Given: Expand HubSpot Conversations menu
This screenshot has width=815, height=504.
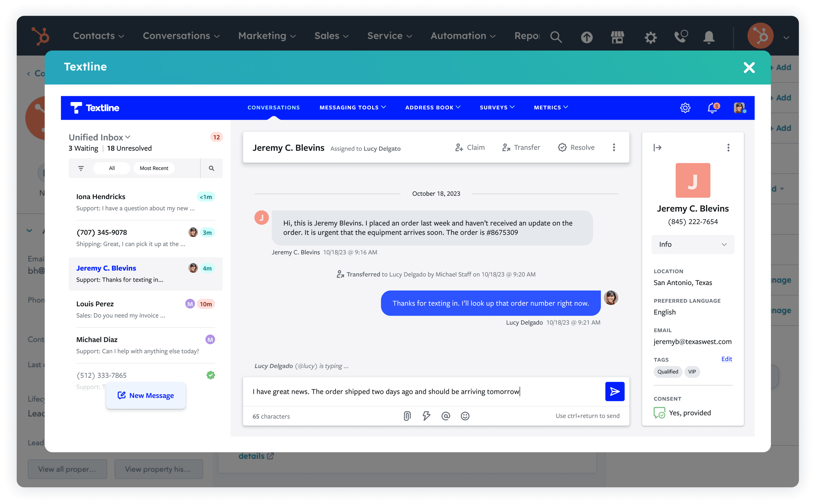Looking at the screenshot, I should pos(182,36).
